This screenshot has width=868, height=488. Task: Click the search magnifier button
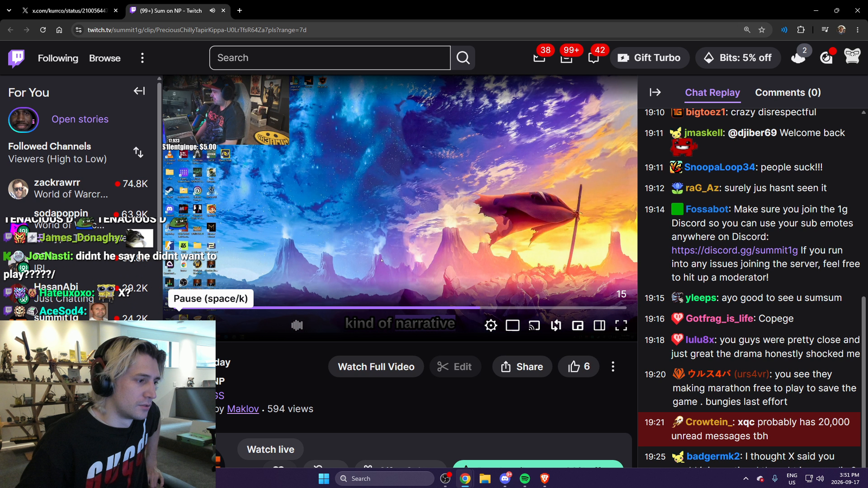(463, 57)
